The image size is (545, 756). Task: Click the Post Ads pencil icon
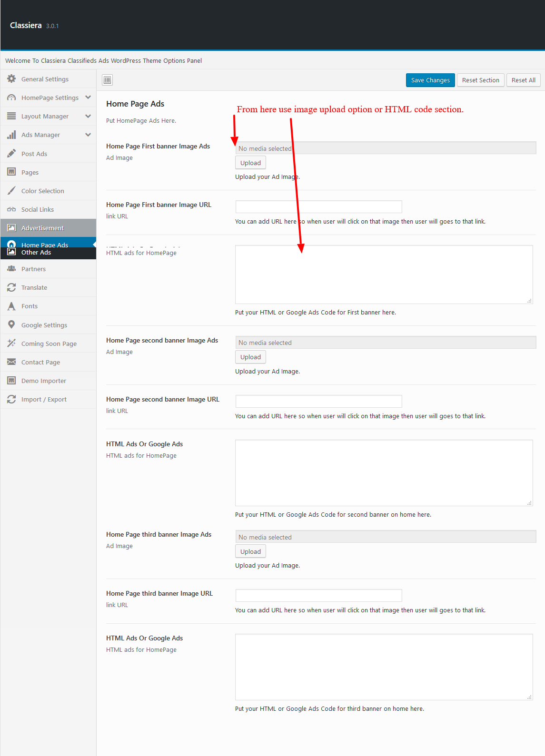point(11,154)
